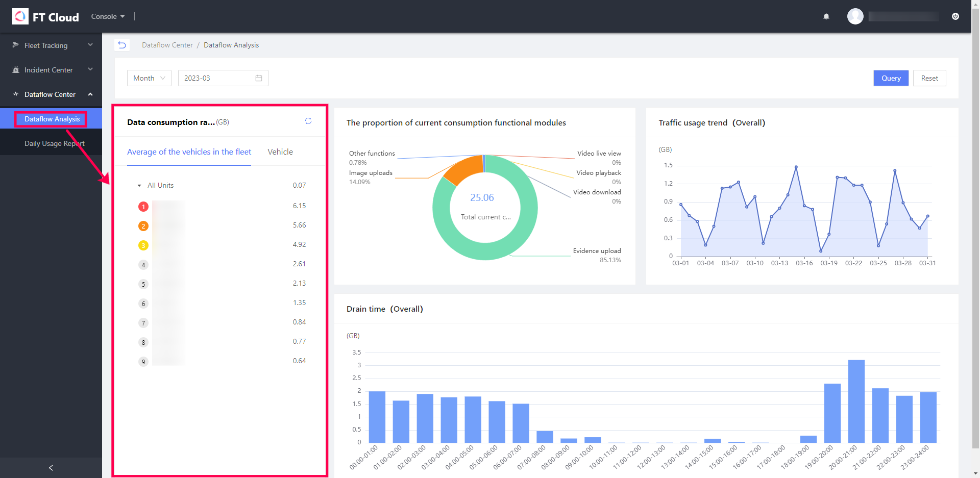This screenshot has height=478, width=980.
Task: Select rank 8 badge
Action: (x=143, y=342)
